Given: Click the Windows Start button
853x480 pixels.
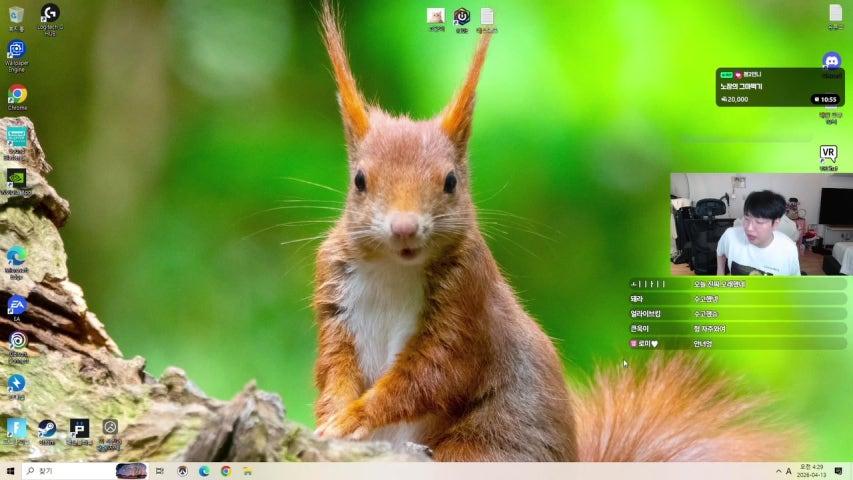Looking at the screenshot, I should pyautogui.click(x=10, y=471).
